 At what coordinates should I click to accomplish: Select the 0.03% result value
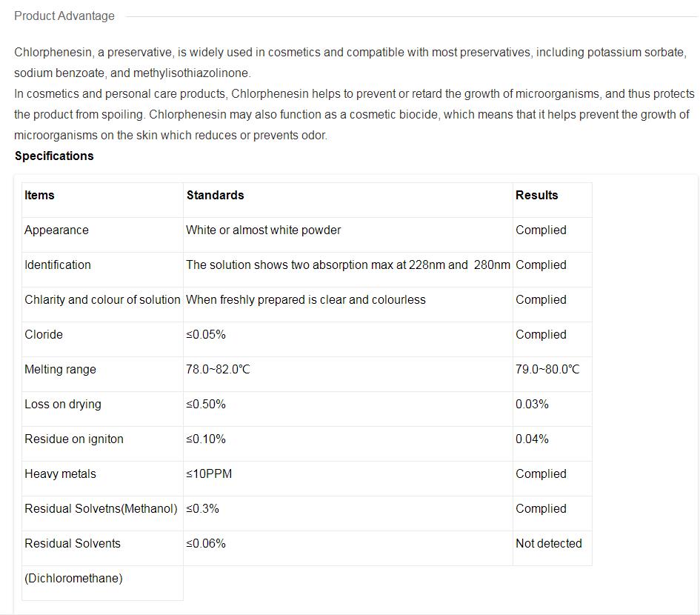532,404
